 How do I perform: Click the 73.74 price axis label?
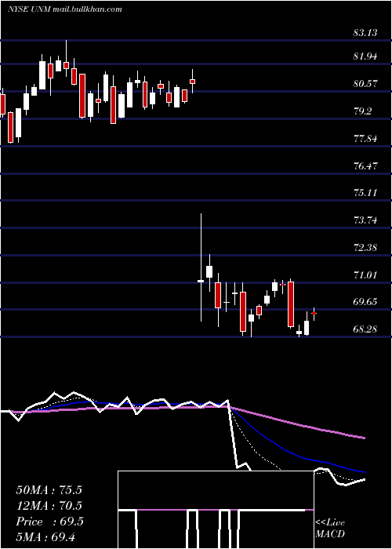(365, 220)
